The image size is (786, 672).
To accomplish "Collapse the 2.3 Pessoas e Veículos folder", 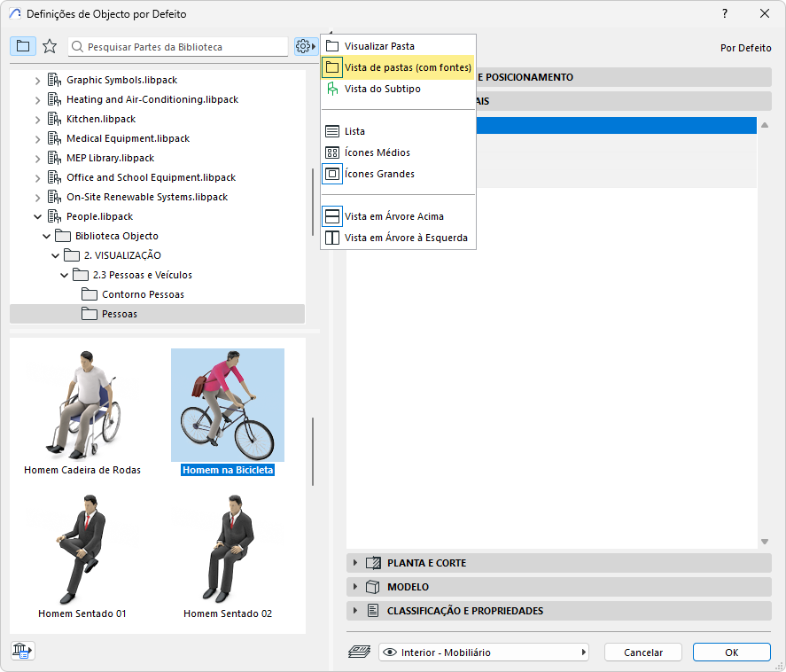I will [x=64, y=276].
